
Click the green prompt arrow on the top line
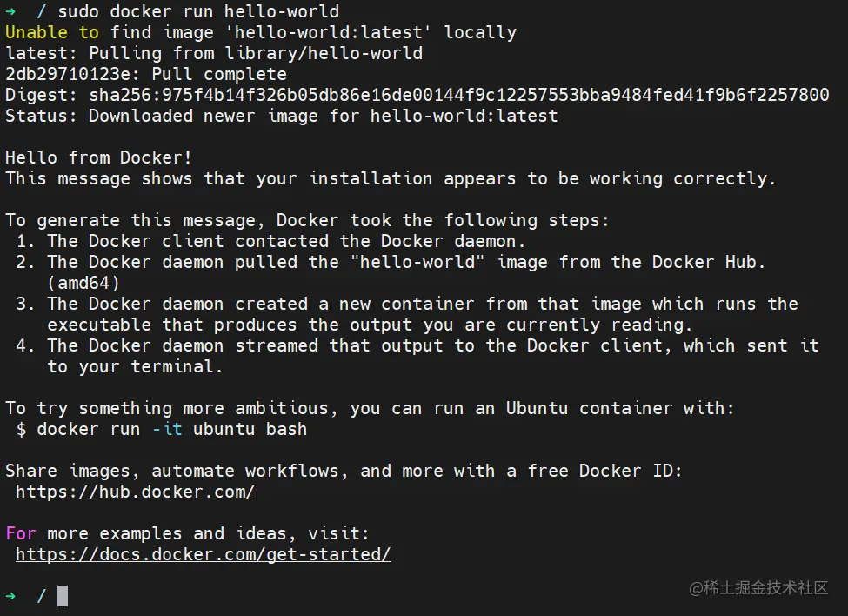click(x=10, y=11)
